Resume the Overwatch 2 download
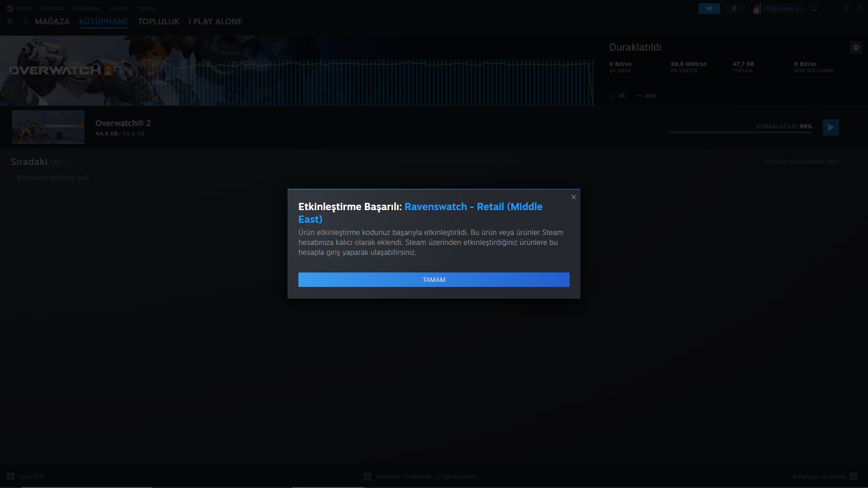Viewport: 868px width, 488px height. [x=830, y=127]
